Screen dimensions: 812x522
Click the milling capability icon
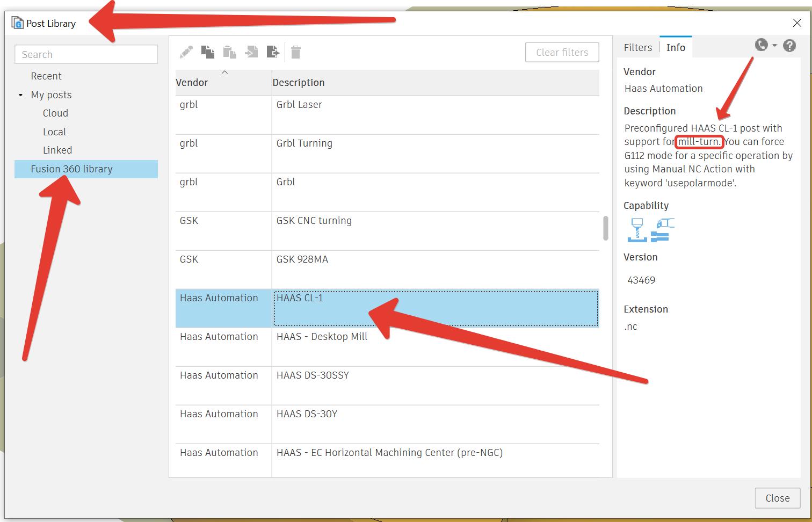637,229
